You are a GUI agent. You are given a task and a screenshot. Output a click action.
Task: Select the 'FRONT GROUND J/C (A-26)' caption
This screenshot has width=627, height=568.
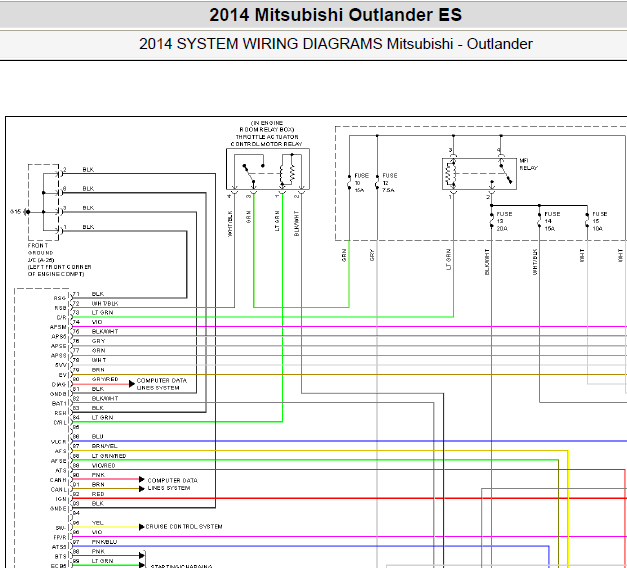(x=41, y=252)
